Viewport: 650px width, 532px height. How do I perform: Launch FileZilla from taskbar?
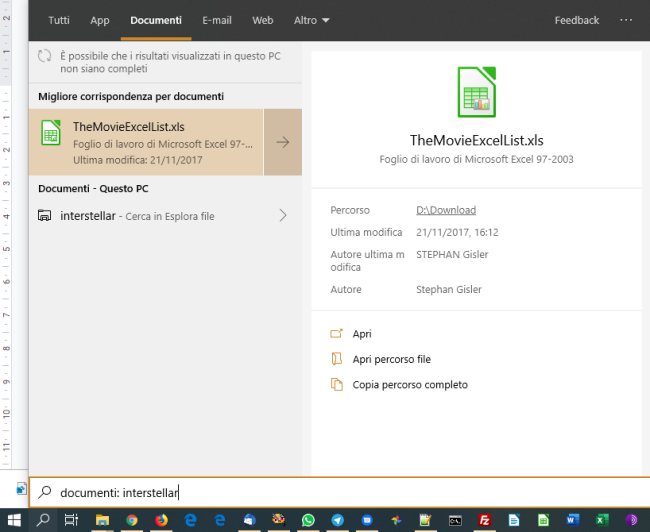484,520
